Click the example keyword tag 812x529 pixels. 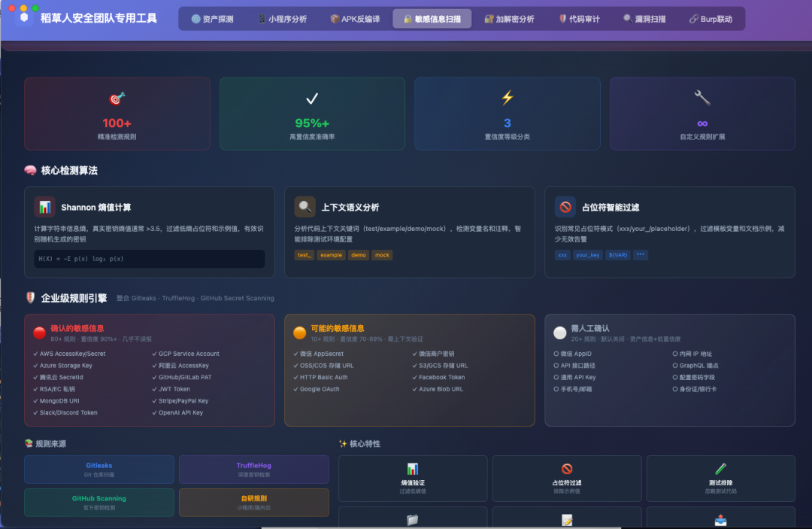[331, 255]
